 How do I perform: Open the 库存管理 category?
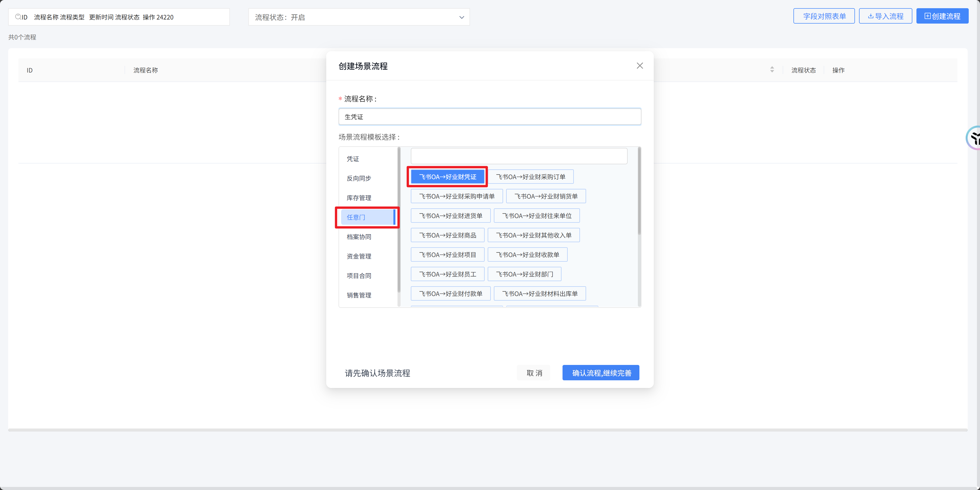point(358,198)
